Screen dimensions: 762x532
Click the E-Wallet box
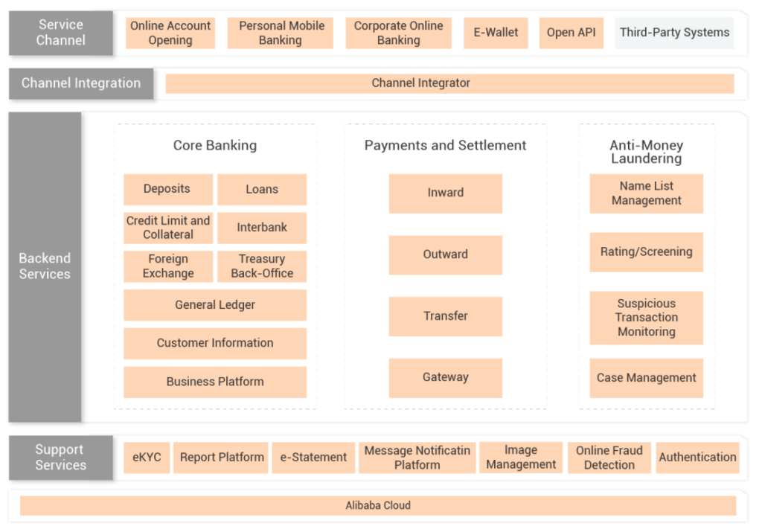pyautogui.click(x=496, y=33)
